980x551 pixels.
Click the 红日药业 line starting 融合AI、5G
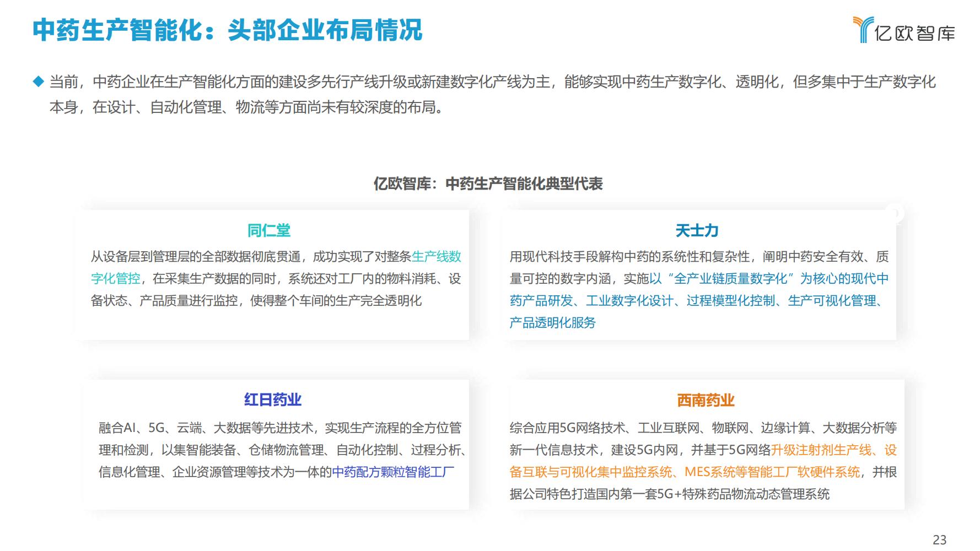pos(280,428)
